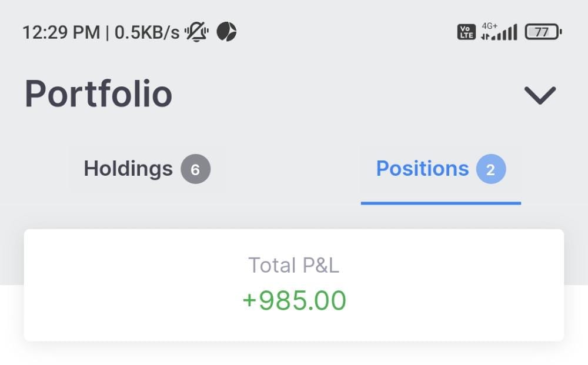Open the Total P&L summary card
This screenshot has height=365, width=588.
[x=294, y=284]
